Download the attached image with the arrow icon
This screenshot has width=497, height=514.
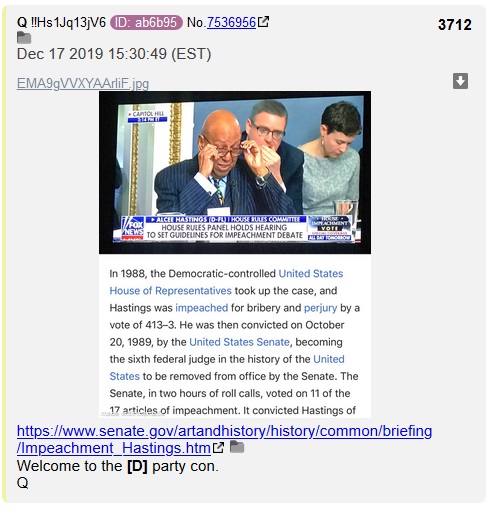(460, 81)
